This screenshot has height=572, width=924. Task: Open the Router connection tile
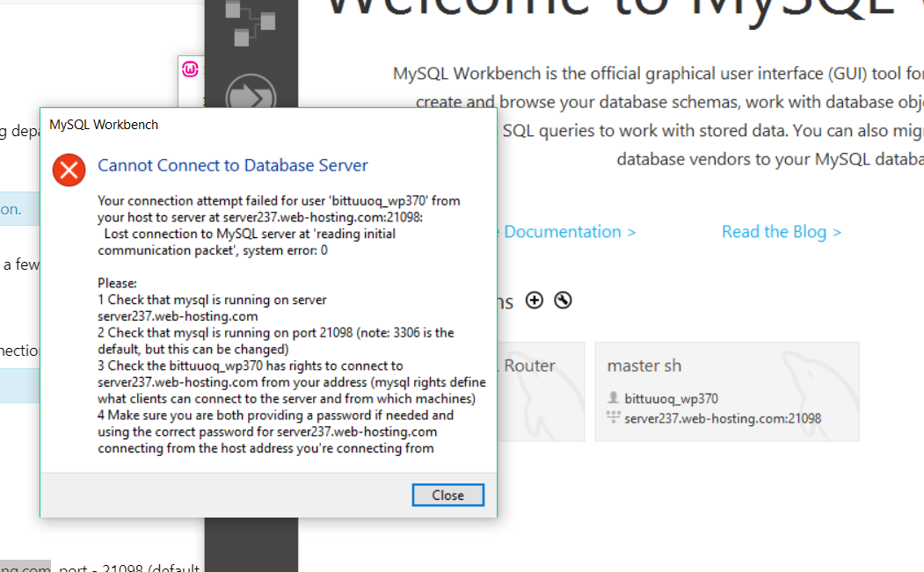click(x=541, y=392)
